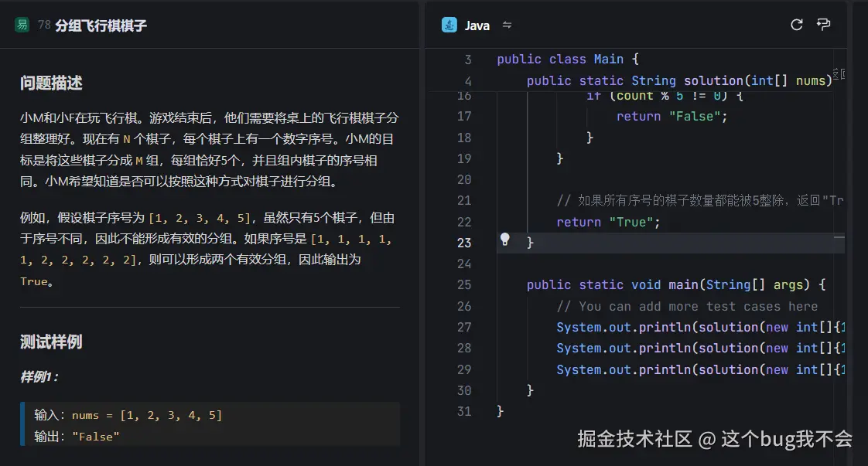This screenshot has width=868, height=466.
Task: Click line number 17 in the gutter
Action: 464,116
